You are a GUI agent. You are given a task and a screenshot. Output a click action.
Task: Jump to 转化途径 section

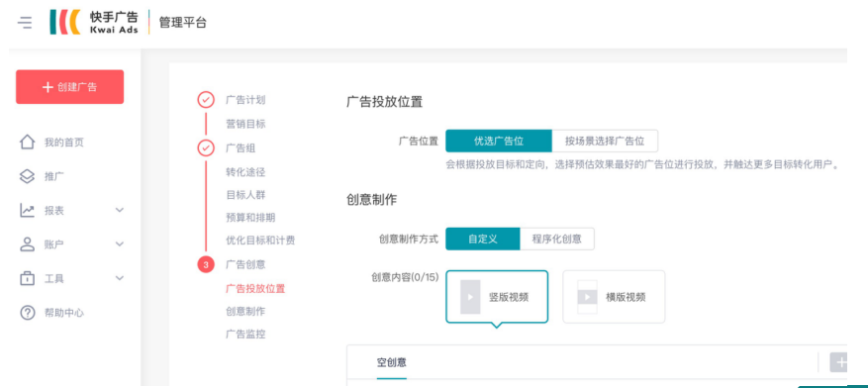click(x=245, y=172)
